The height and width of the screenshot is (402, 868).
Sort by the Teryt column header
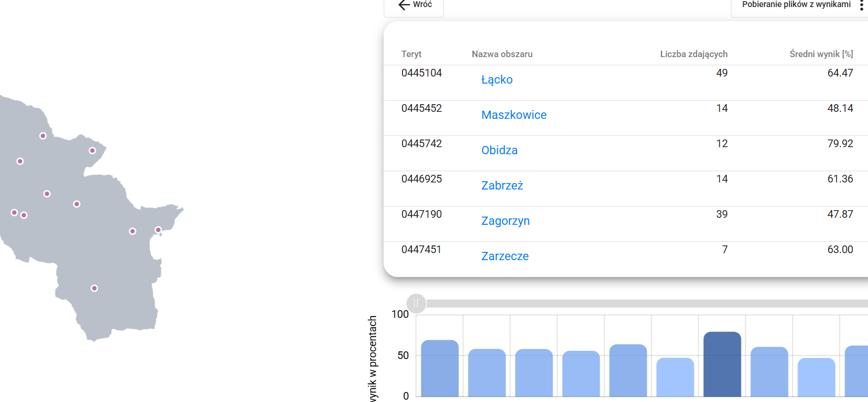click(x=411, y=54)
